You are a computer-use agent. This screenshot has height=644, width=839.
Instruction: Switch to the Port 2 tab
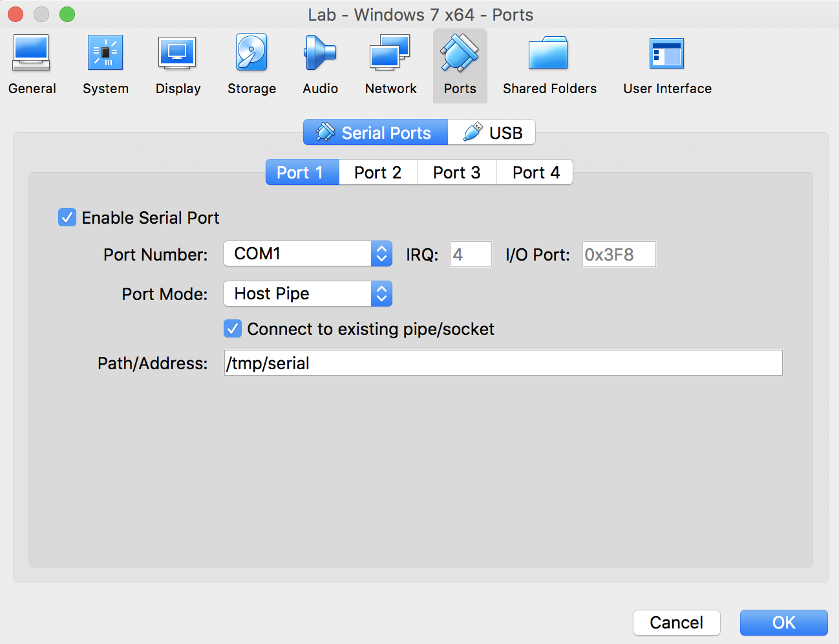[378, 173]
